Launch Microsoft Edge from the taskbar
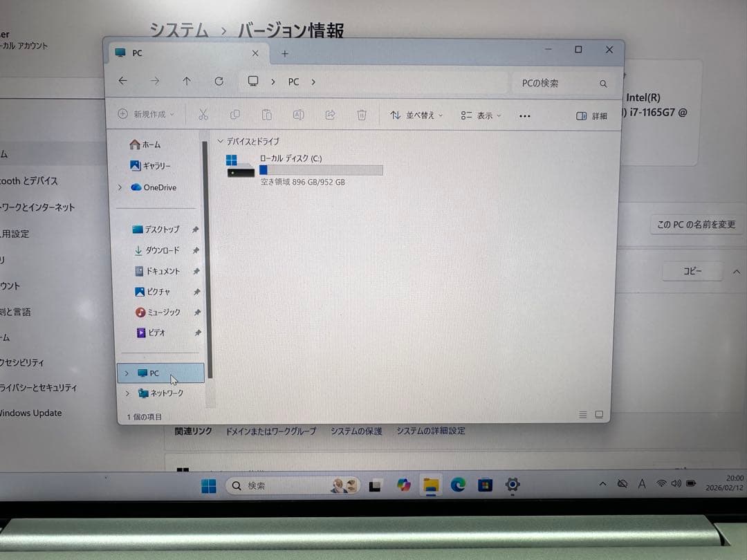The height and width of the screenshot is (560, 747). point(458,485)
